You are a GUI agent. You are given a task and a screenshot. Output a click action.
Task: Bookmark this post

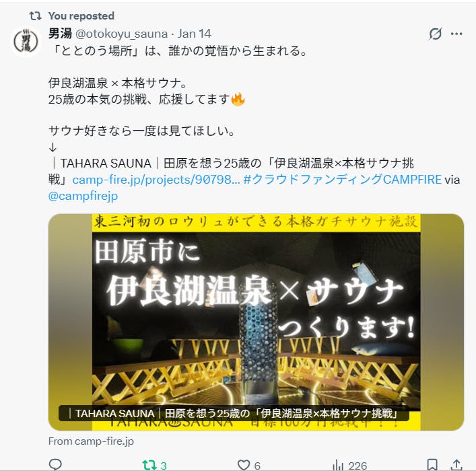(432, 465)
